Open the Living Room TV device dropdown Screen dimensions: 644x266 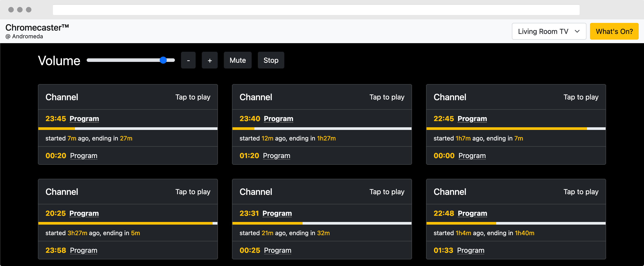[x=549, y=31]
